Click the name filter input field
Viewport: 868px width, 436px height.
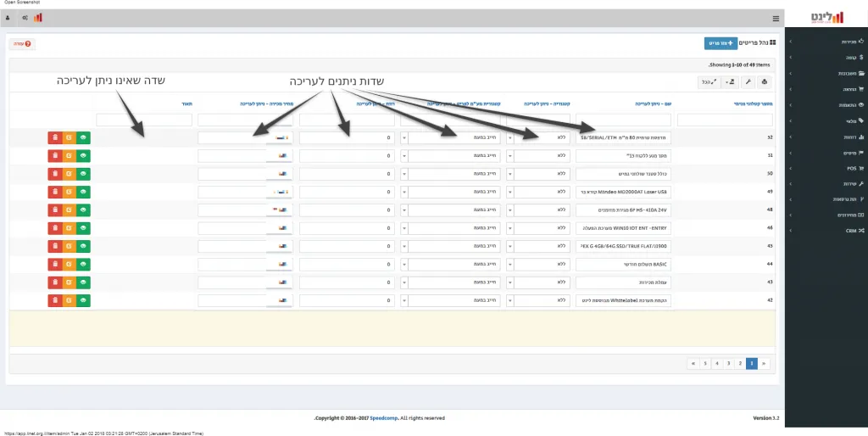[x=623, y=120]
